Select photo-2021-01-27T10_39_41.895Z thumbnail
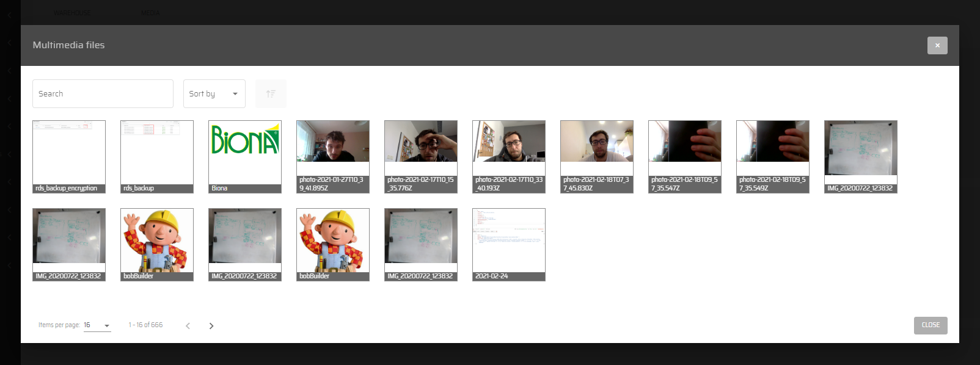This screenshot has width=980, height=365. tap(333, 156)
